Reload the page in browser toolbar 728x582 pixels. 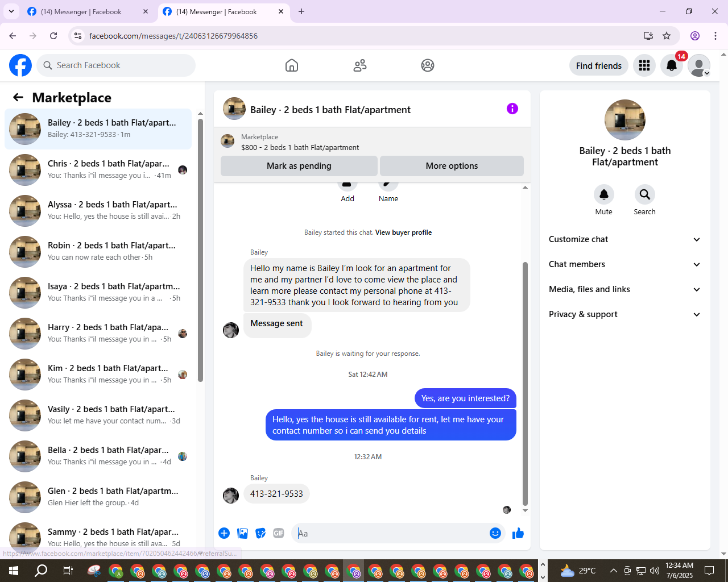(53, 36)
